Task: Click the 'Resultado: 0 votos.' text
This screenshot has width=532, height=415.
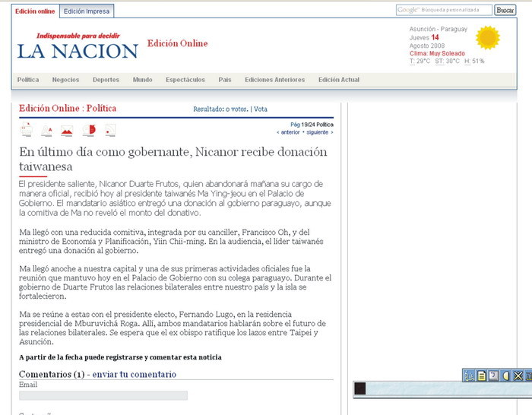Action: 221,109
